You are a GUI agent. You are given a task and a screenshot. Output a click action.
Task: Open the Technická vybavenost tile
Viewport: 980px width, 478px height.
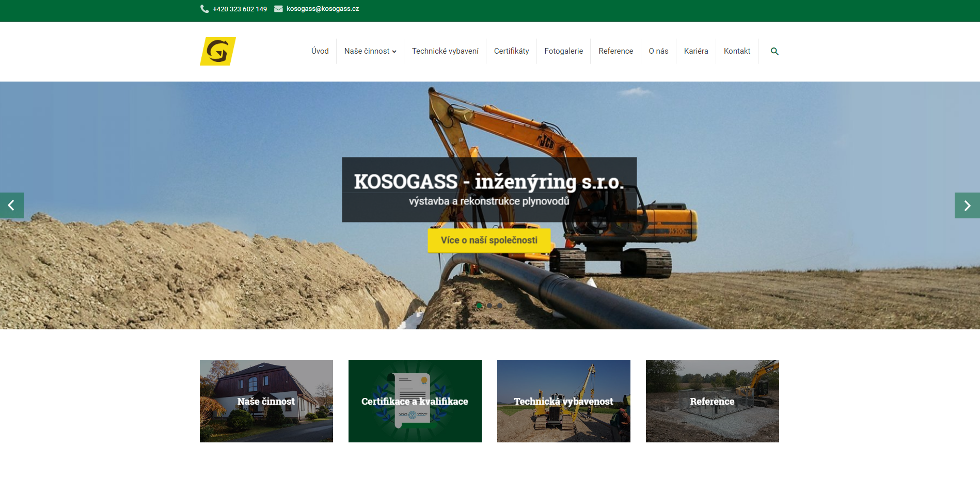point(564,401)
